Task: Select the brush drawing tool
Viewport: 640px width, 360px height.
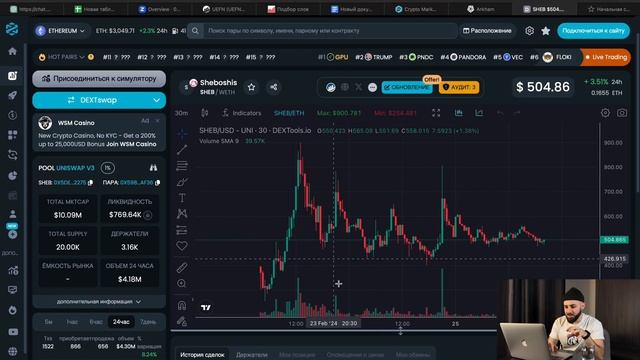Action: point(182,182)
